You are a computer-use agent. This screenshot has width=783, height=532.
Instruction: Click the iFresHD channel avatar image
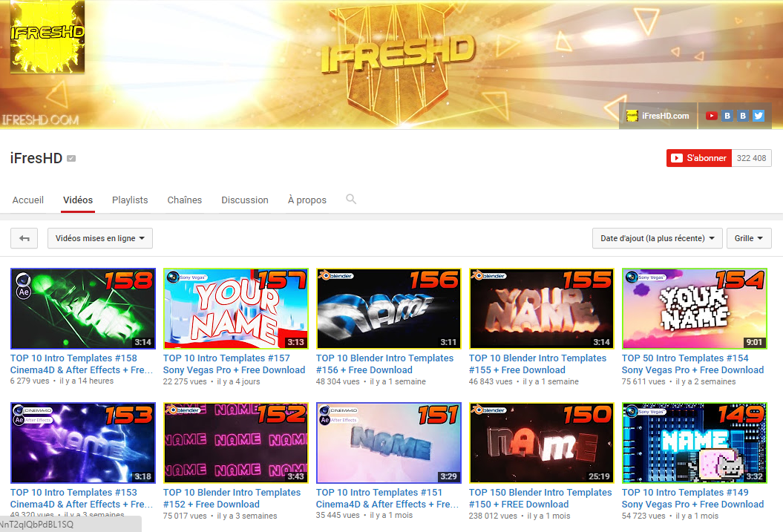[47, 37]
